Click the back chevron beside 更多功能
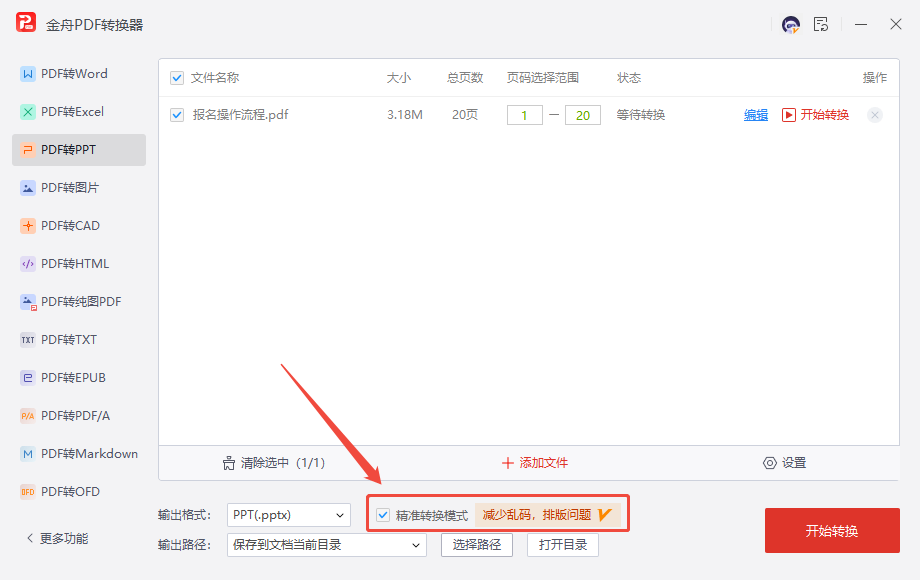 point(30,538)
